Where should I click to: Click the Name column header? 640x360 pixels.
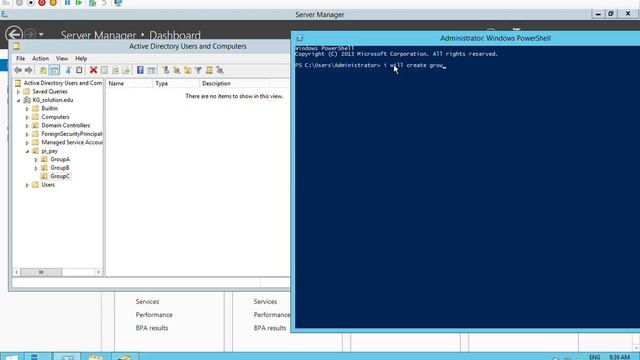(x=129, y=83)
